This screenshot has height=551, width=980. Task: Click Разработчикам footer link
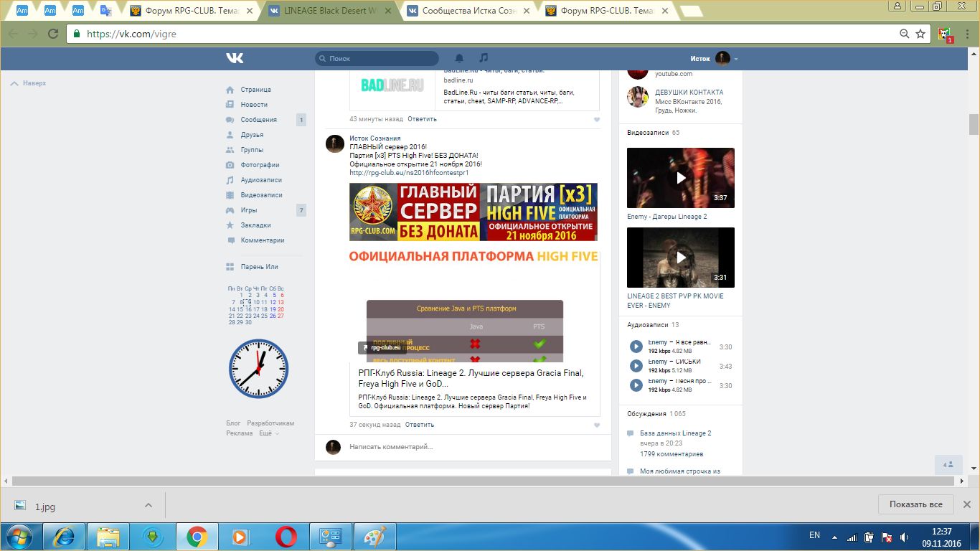pyautogui.click(x=270, y=423)
